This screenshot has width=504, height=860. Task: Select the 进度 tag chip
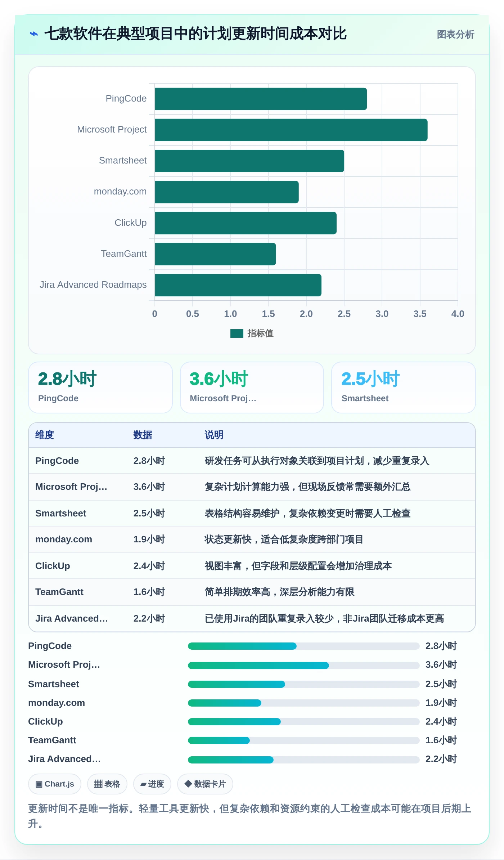click(152, 784)
